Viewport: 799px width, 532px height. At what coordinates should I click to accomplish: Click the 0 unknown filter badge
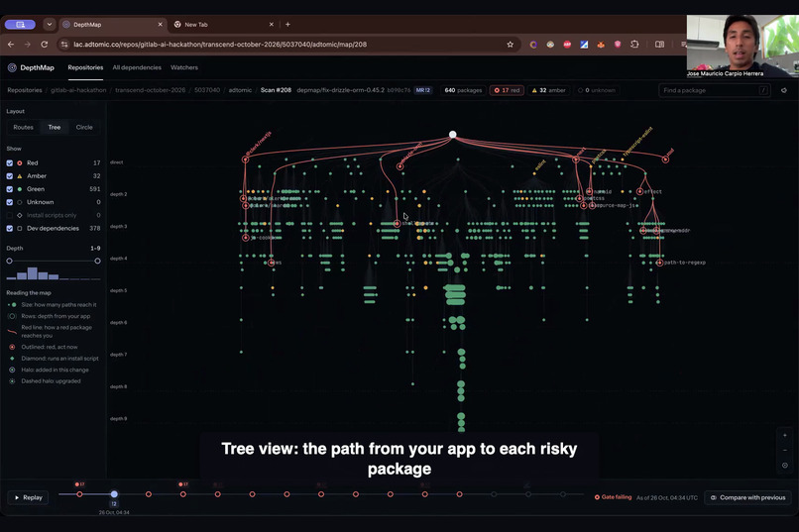point(596,90)
